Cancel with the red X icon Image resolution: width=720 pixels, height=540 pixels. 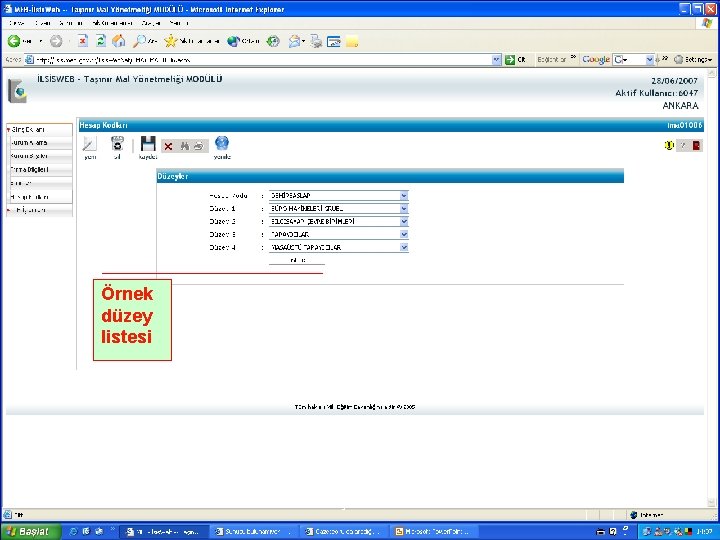(168, 146)
